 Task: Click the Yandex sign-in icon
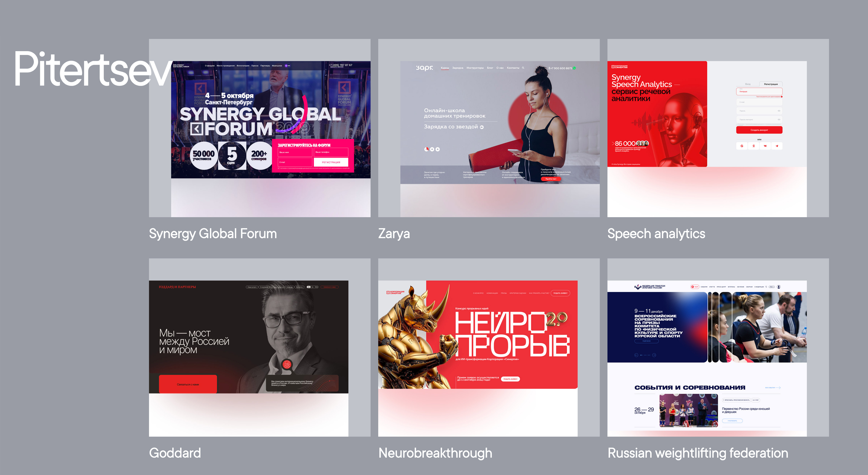[753, 146]
